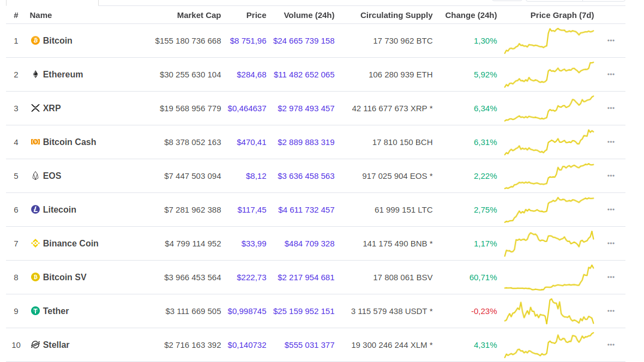Click the Bitcoin Cash logo icon

click(35, 142)
